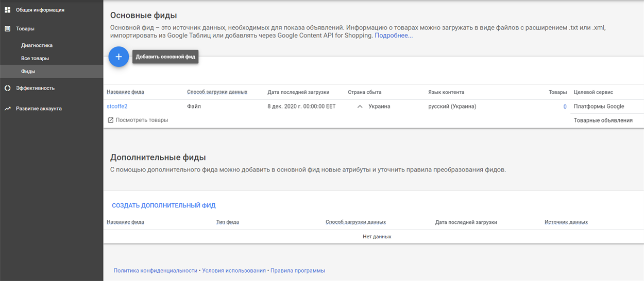
Task: Open Правила программы footer link
Action: coord(297,270)
